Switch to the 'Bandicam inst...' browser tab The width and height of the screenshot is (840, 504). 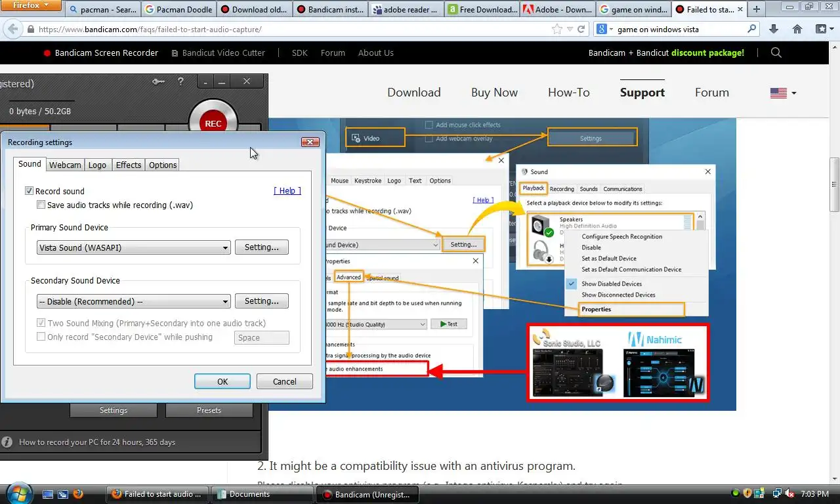[329, 9]
